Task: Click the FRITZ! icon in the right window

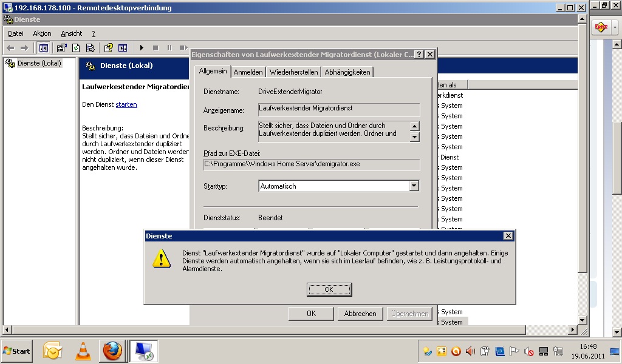Action: coord(601,27)
